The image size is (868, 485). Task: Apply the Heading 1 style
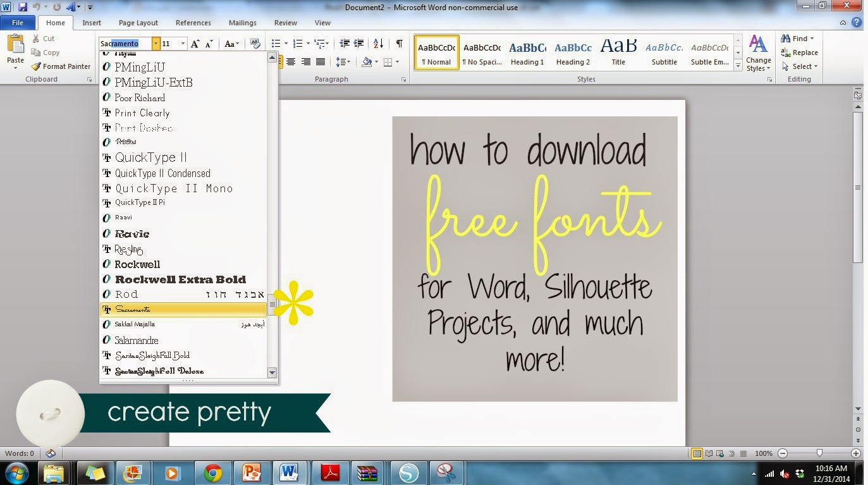[x=528, y=53]
